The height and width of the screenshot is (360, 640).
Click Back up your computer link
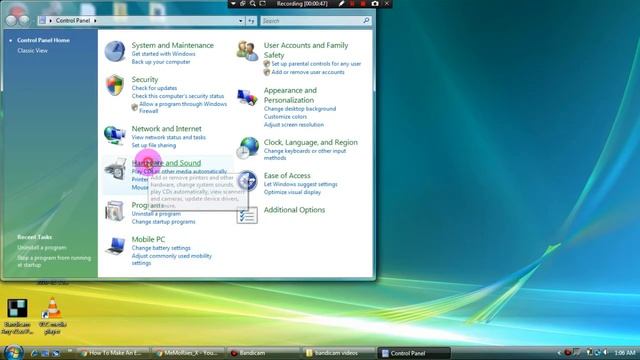161,62
